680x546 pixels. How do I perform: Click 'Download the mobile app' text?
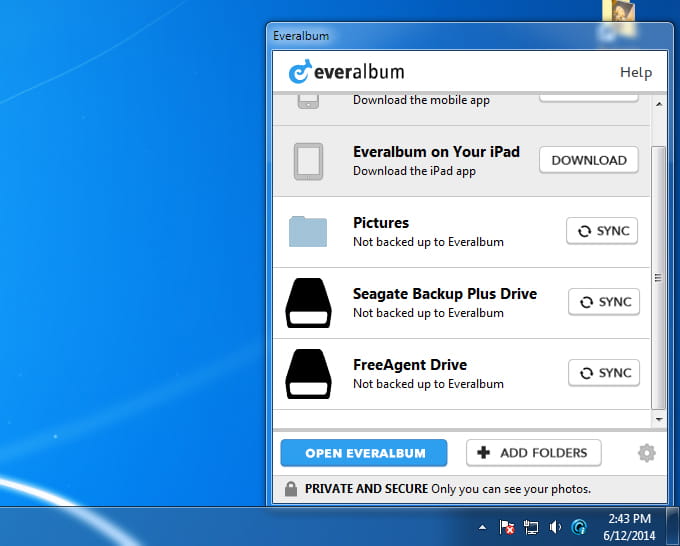coord(421,100)
